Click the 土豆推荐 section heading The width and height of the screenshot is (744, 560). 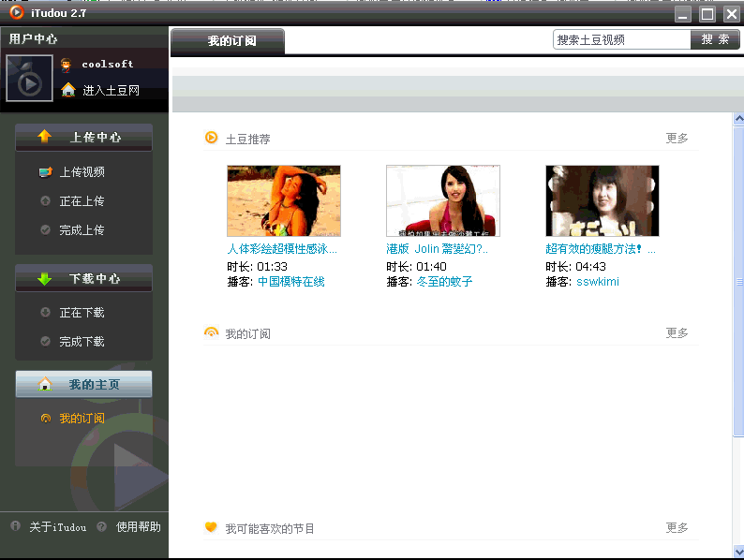tap(247, 139)
